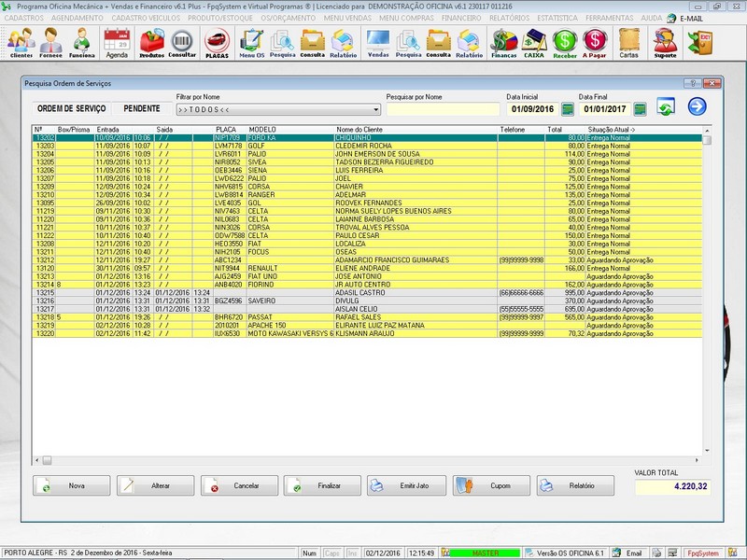
Task: Open the Finanças pie chart icon
Action: pos(504,43)
